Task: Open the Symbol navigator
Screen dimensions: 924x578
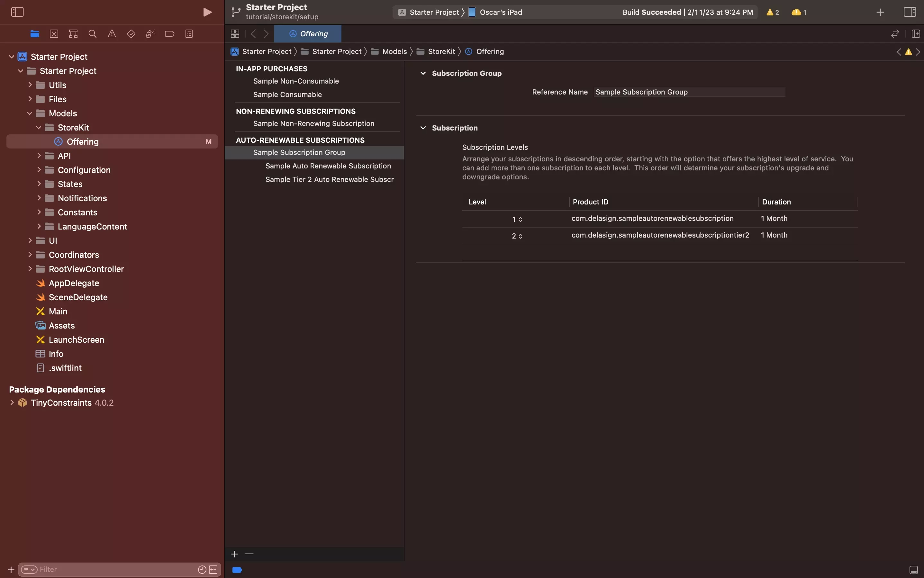Action: (73, 34)
